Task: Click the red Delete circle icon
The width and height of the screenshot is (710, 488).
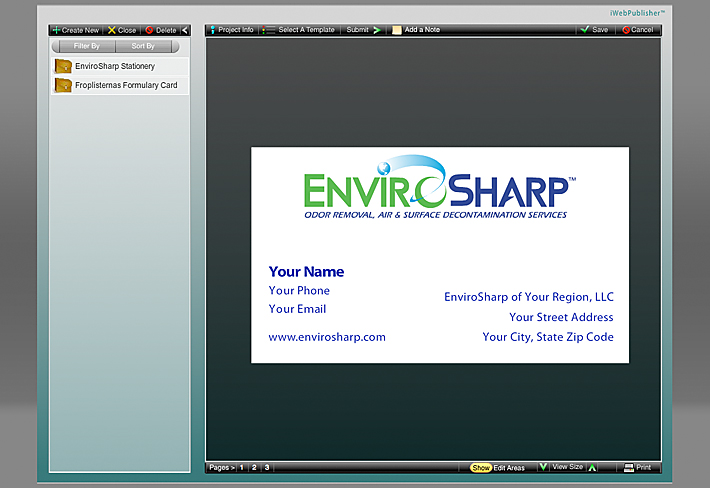Action: tap(149, 30)
